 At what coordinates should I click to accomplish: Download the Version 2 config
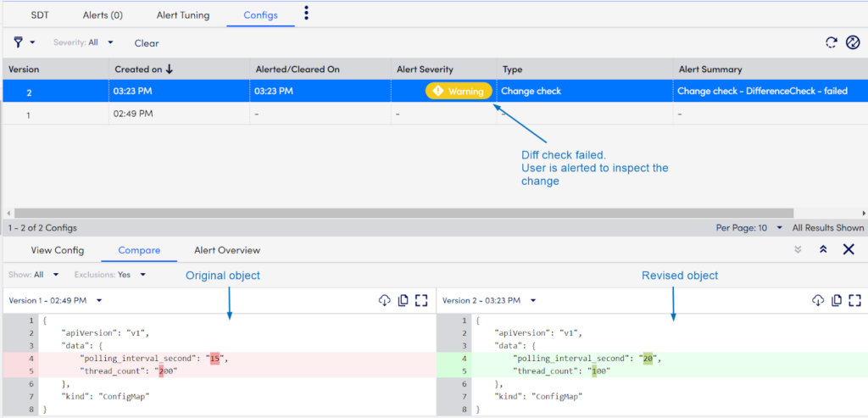point(818,300)
